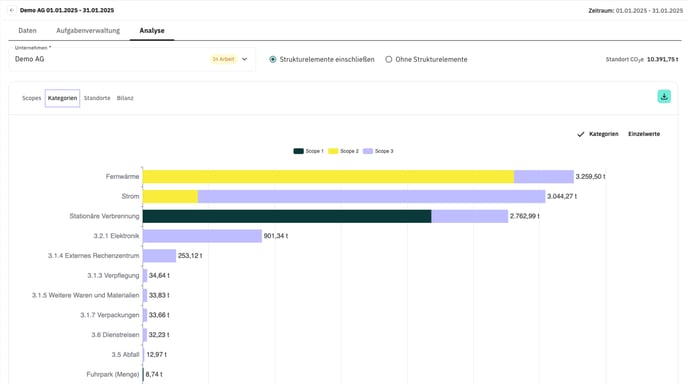Click the Fernwärme yellow bar segment
This screenshot has height=384, width=688.
pyautogui.click(x=328, y=176)
